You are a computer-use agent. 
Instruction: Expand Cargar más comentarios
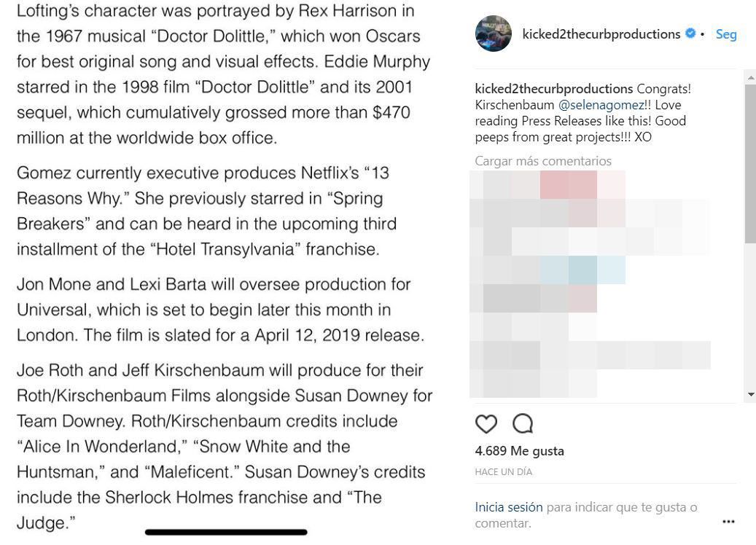pyautogui.click(x=543, y=161)
